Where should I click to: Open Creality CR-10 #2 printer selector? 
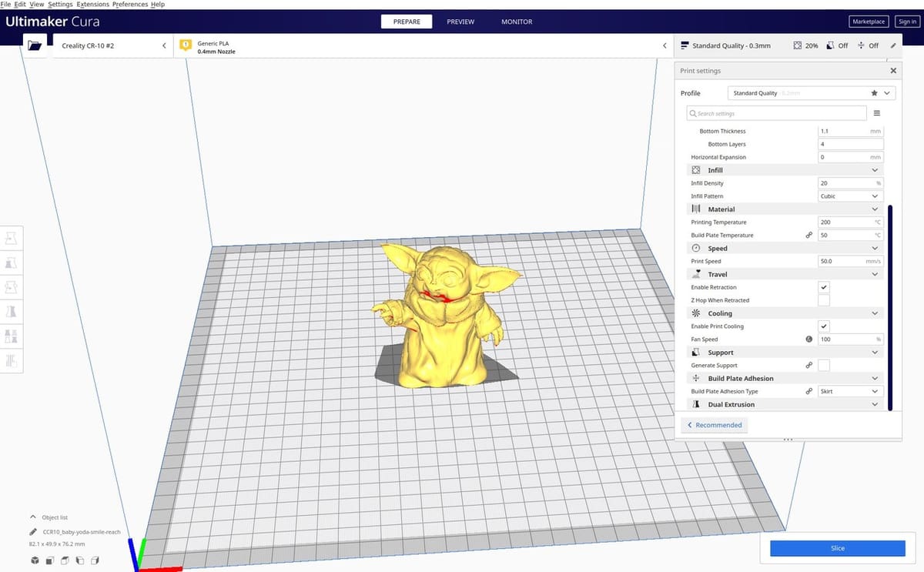114,45
